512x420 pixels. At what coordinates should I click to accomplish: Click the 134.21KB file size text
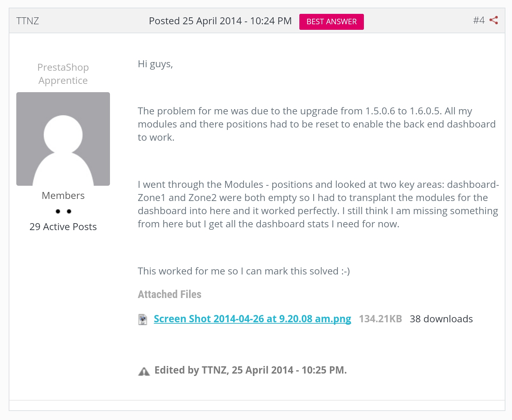point(380,319)
